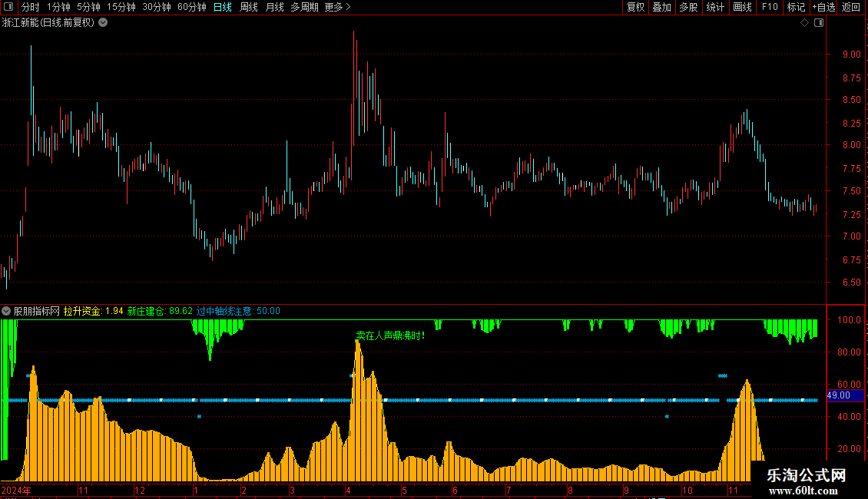Select the 1分钟 period

[x=58, y=7]
